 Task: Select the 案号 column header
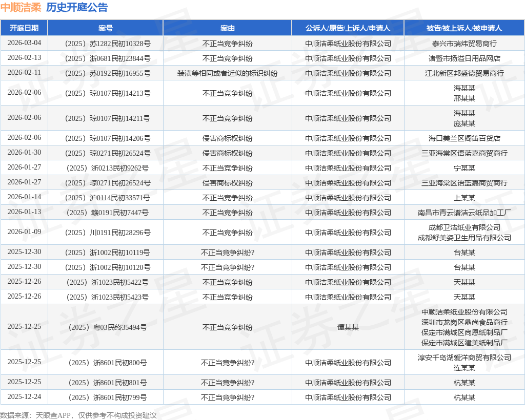106,28
